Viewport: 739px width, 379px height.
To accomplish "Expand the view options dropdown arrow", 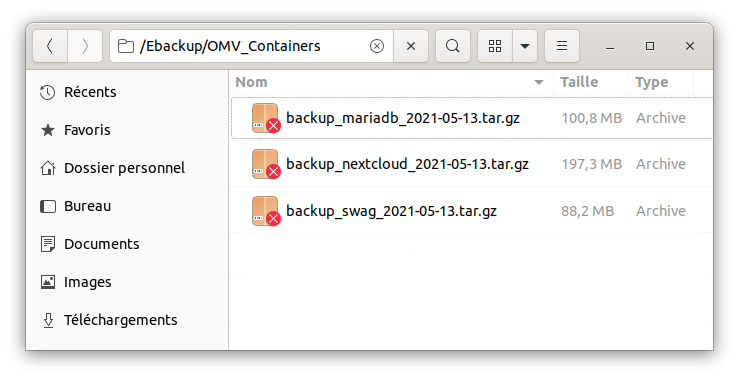I will pos(525,46).
